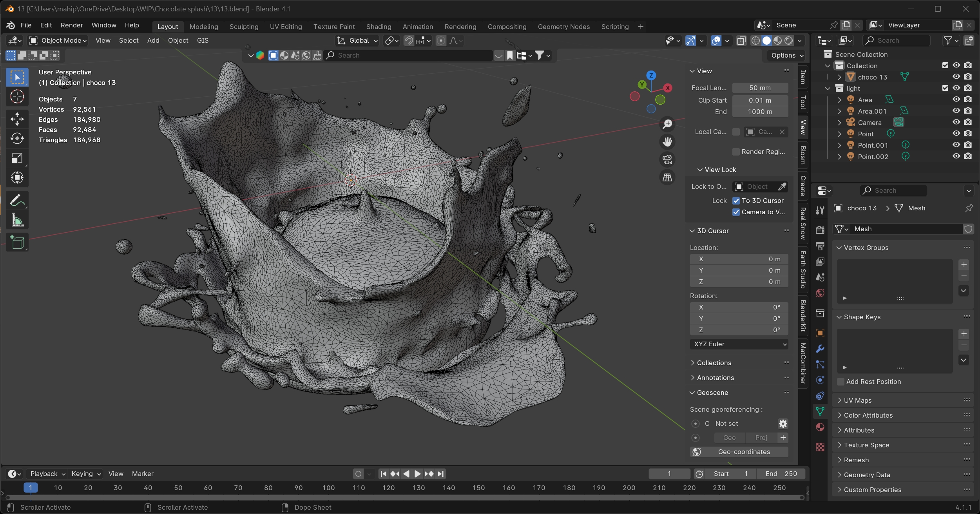Activate the Annotate pencil tool
Viewport: 980px width, 514px height.
pos(17,201)
